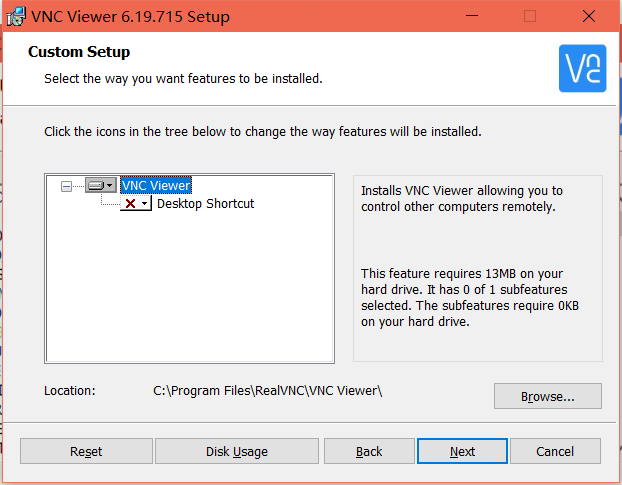
Task: Click the VNC logo badge
Action: [x=582, y=68]
